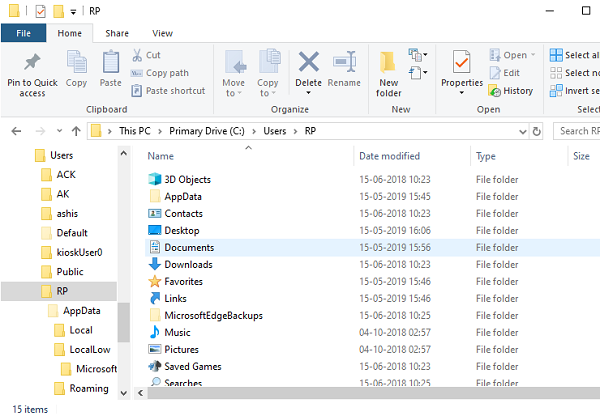Click navigation pane scroll up arrow

pyautogui.click(x=124, y=154)
